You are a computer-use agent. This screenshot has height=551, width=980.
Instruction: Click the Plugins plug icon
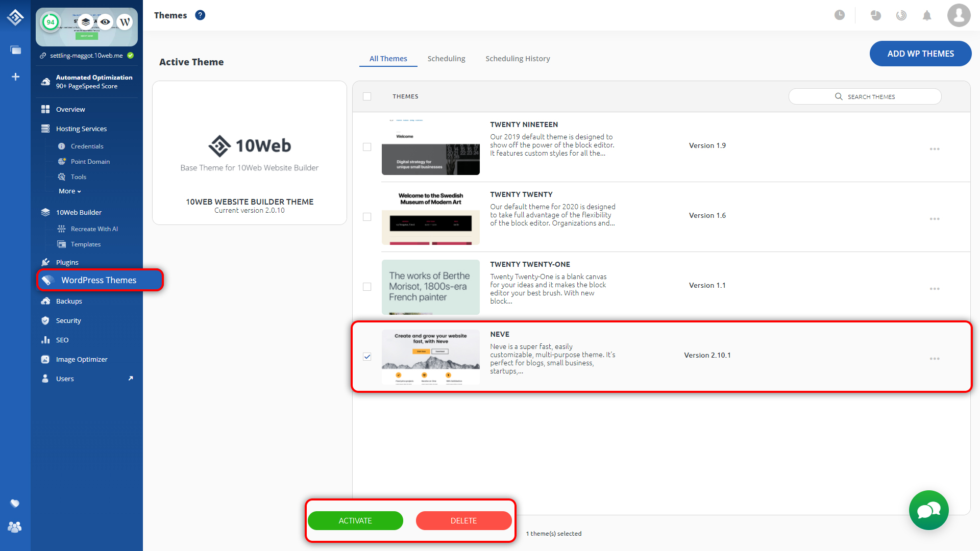tap(45, 262)
